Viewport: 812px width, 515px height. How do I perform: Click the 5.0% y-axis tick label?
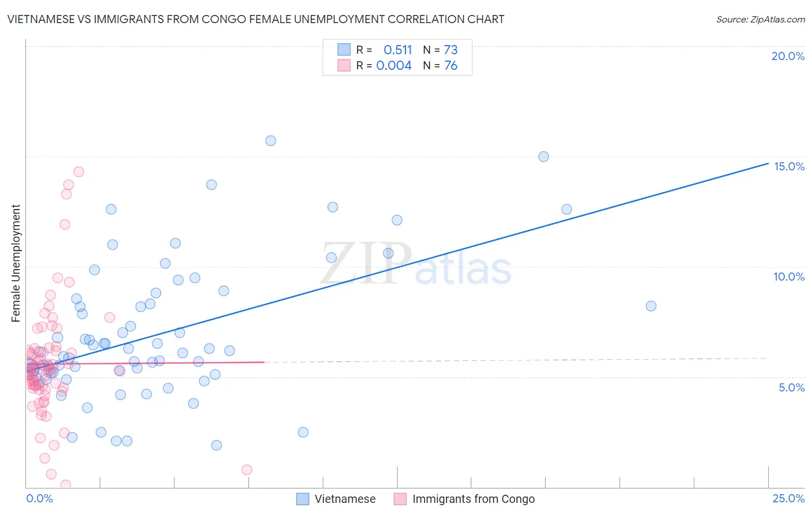pyautogui.click(x=791, y=387)
